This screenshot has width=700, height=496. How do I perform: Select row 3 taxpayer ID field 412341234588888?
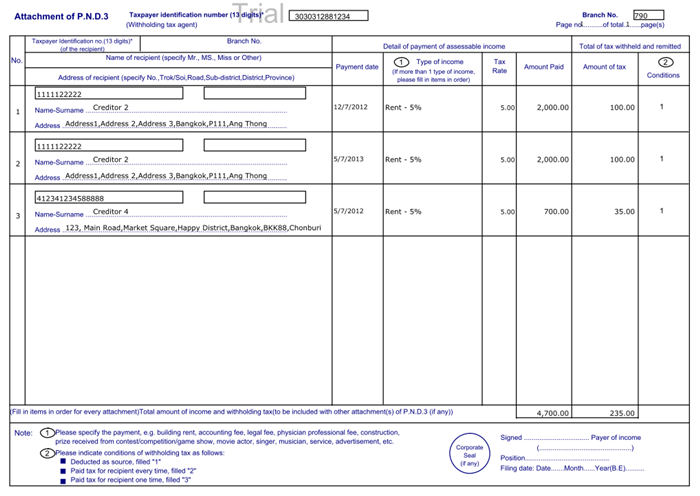tap(109, 197)
